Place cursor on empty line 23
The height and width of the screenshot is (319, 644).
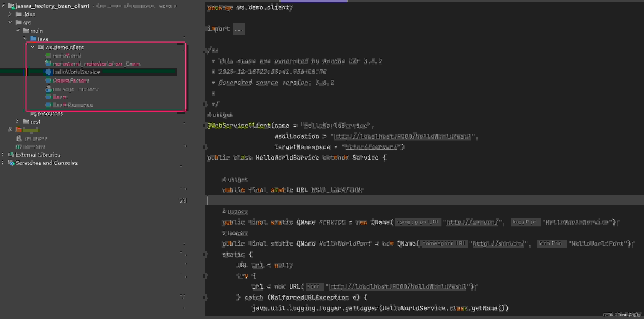[425, 200]
